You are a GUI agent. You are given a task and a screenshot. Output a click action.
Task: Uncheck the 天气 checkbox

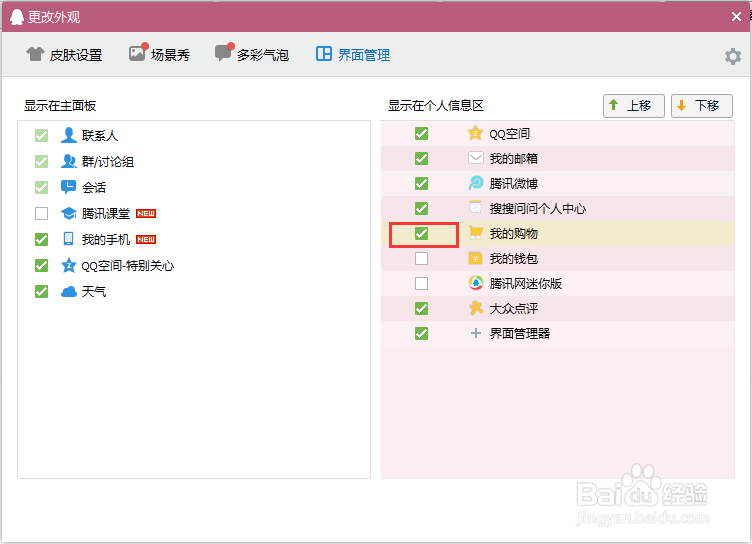42,291
